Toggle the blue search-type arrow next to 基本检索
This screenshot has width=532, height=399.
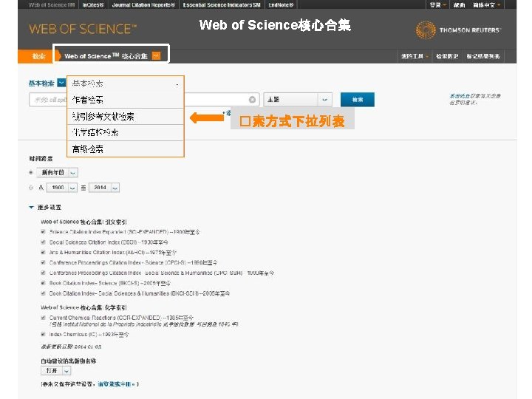tap(61, 83)
